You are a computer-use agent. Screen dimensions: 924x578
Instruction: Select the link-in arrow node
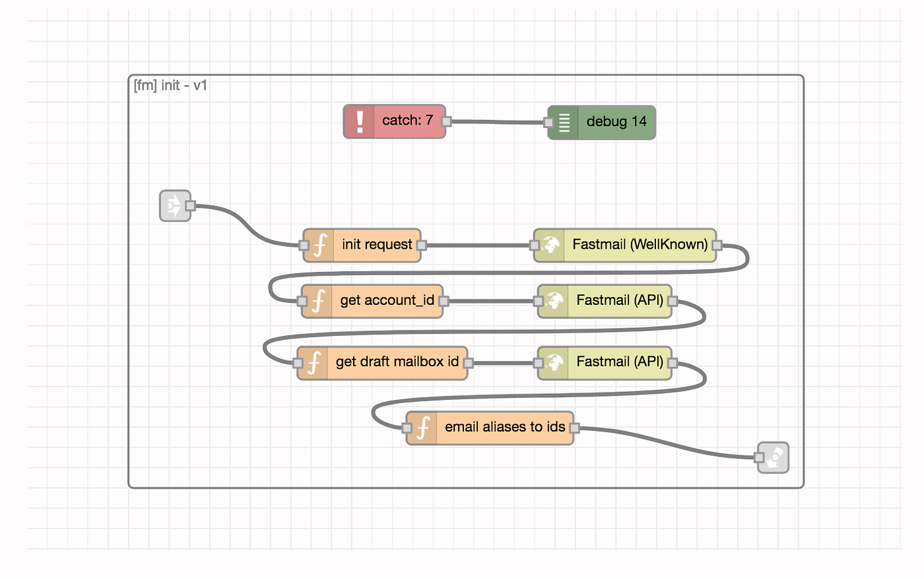175,206
